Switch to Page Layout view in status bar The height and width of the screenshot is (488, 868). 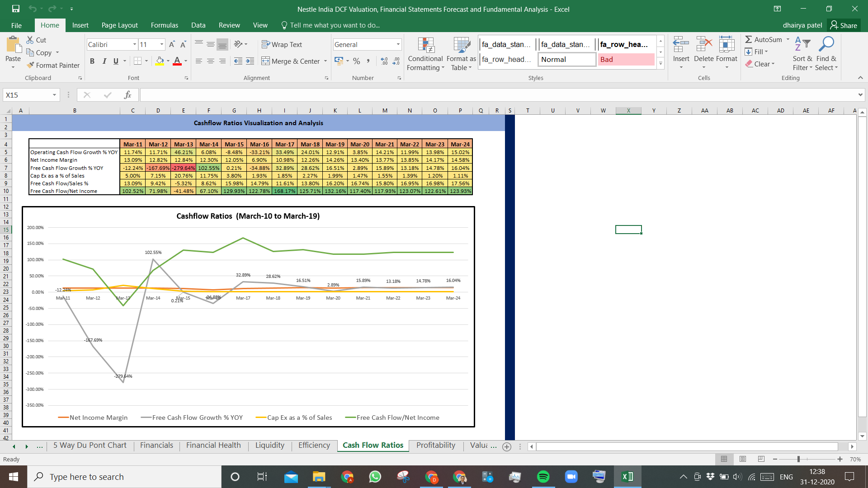pyautogui.click(x=743, y=459)
